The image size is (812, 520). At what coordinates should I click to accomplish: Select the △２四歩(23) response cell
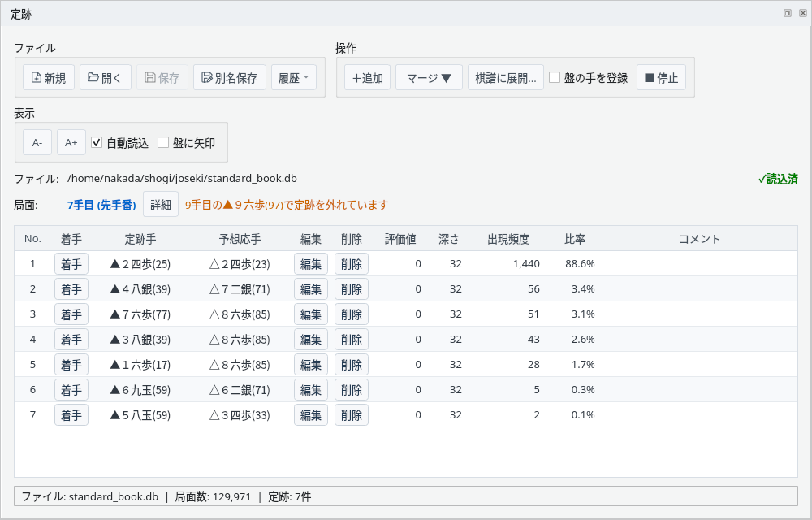(x=240, y=264)
